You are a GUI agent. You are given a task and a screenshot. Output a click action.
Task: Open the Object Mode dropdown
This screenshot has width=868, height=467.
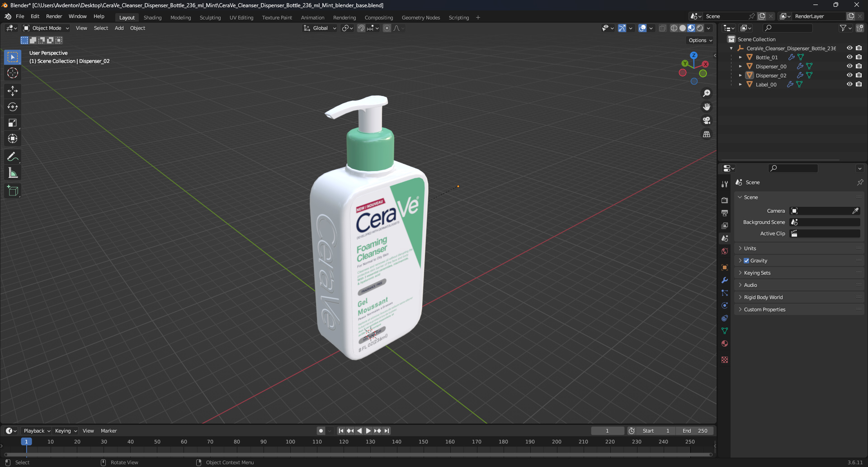[46, 28]
